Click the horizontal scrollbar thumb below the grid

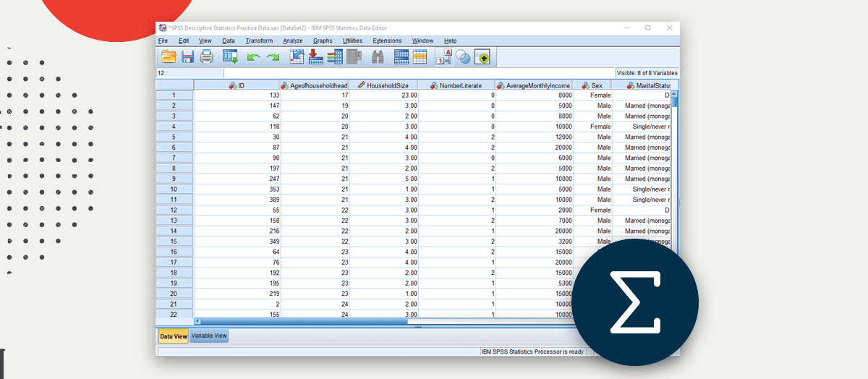304,321
